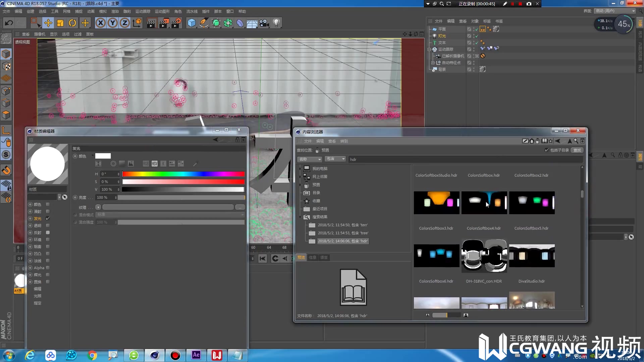Click the camera object icon

pyautogui.click(x=264, y=23)
